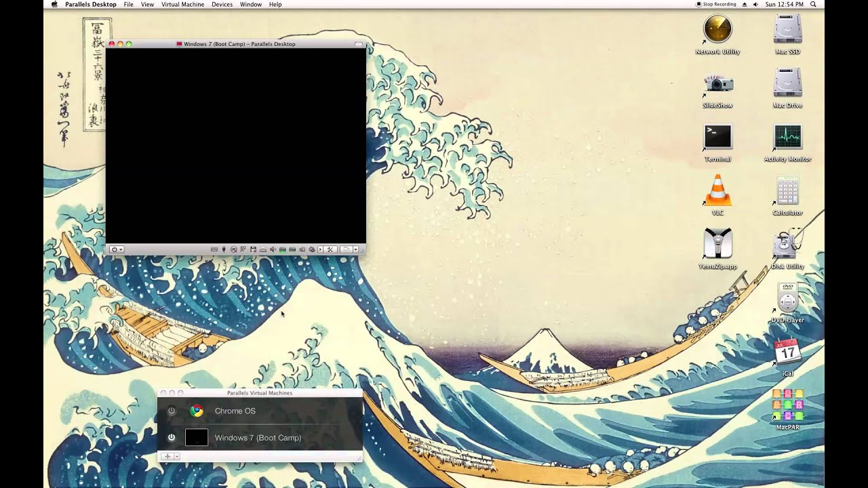The width and height of the screenshot is (868, 488).
Task: Click the green-lit hard disk icon in status bar
Action: pos(283,249)
